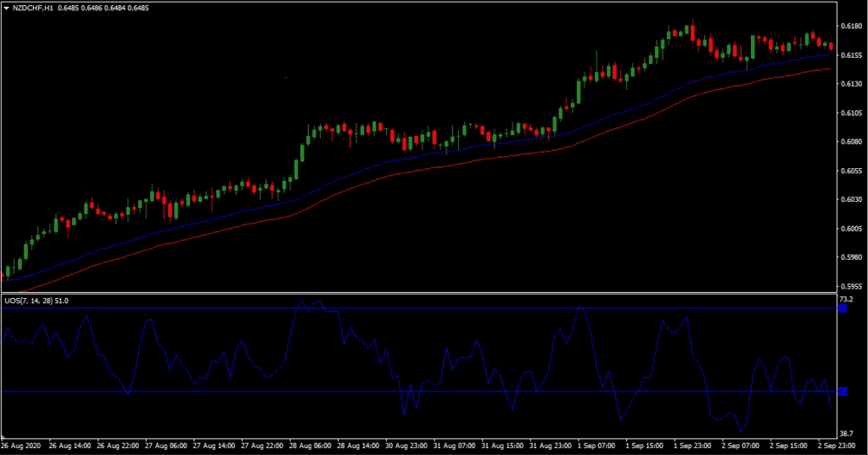
Task: Click the 73.2 value on UOS scale
Action: (846, 301)
